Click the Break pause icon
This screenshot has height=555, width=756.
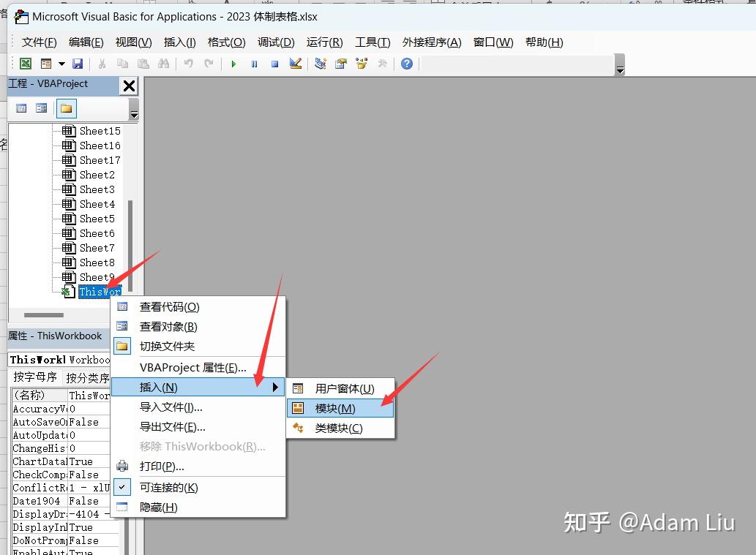255,64
